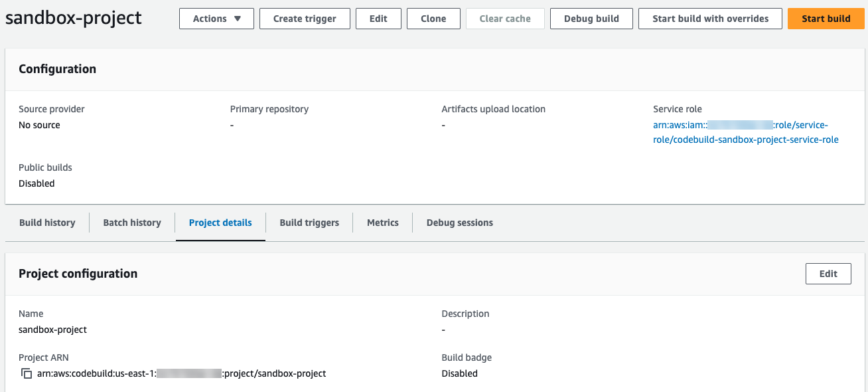868x392 pixels.
Task: Open the Actions dropdown
Action: [216, 19]
